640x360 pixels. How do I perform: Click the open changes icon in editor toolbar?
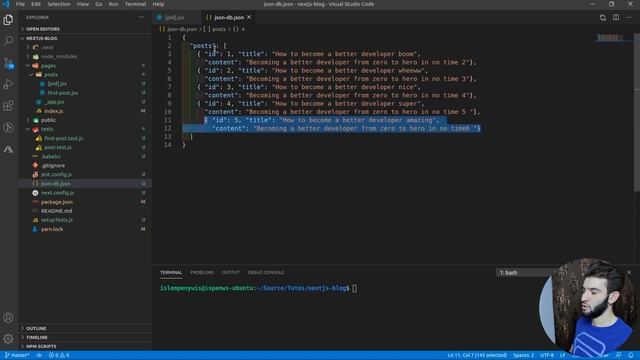point(602,18)
